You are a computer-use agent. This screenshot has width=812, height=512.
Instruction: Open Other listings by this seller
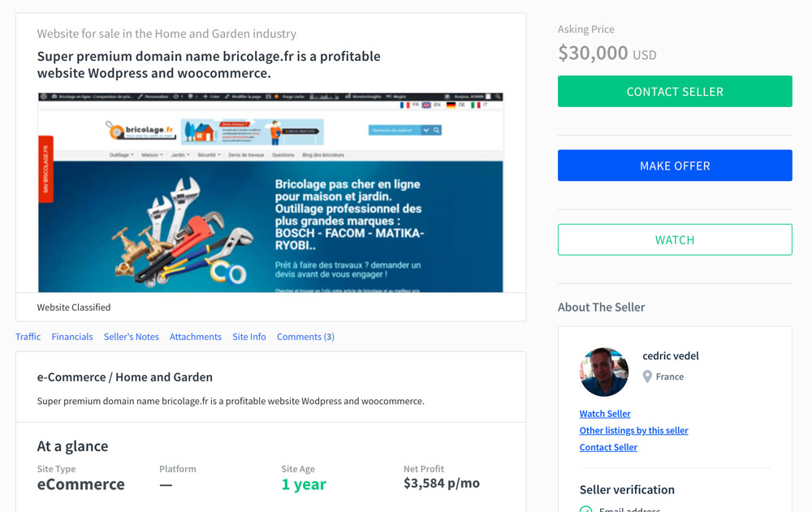coord(634,430)
